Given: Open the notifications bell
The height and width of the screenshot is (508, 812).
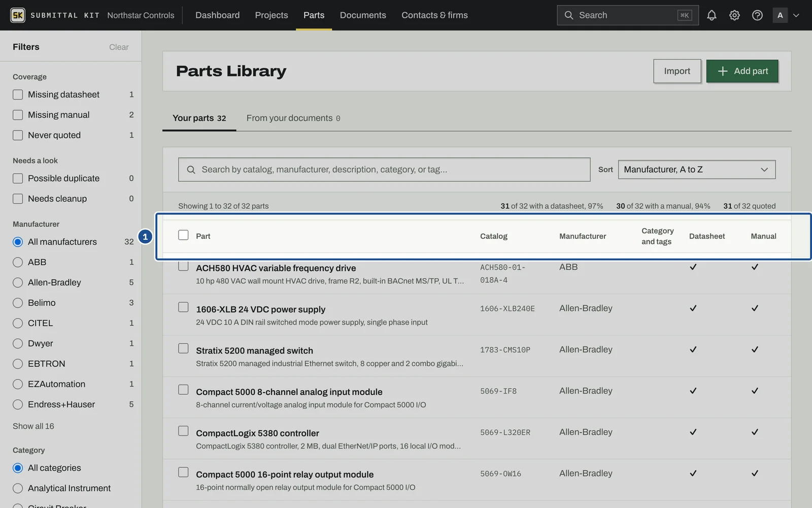Looking at the screenshot, I should tap(712, 15).
